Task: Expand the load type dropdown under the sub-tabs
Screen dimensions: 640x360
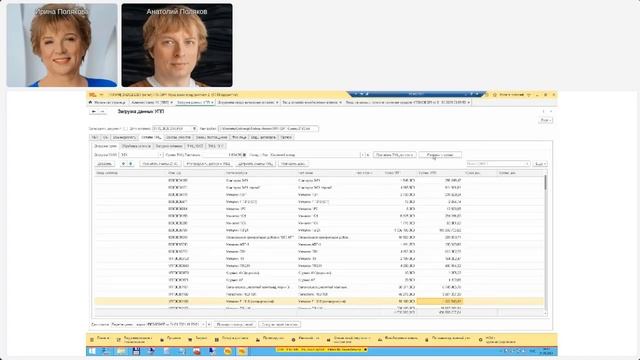Action: click(160, 155)
